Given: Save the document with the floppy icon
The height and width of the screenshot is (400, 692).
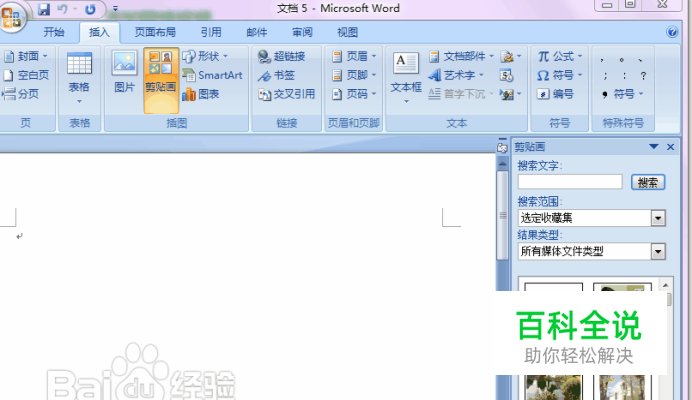Looking at the screenshot, I should [x=44, y=9].
